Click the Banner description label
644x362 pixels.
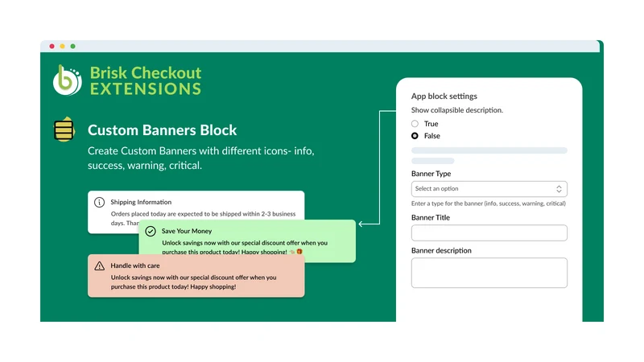pos(441,250)
